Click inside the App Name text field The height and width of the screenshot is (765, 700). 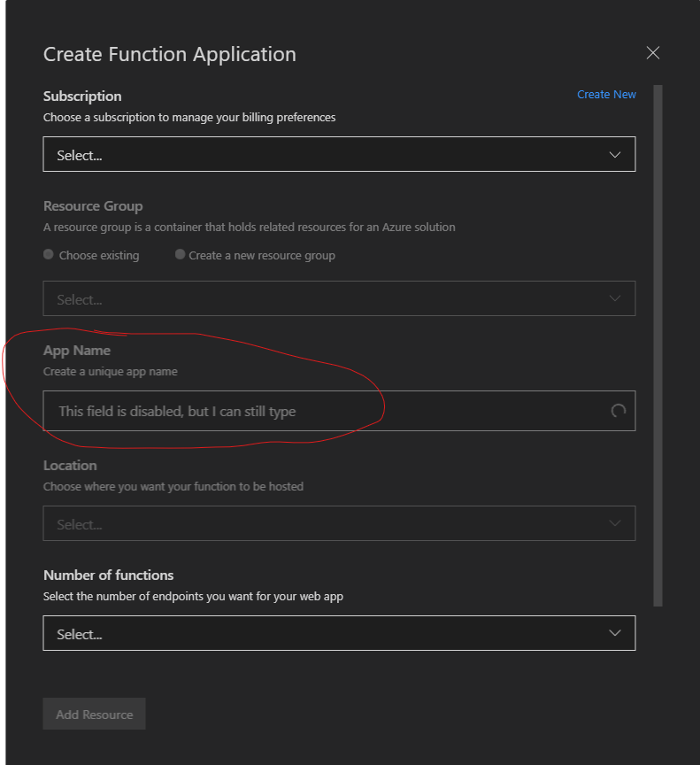[265, 410]
